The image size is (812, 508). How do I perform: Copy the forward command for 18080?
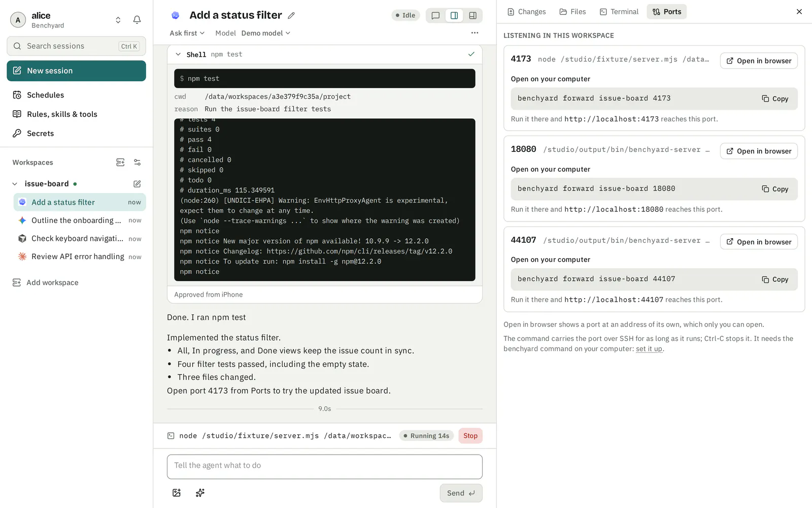pyautogui.click(x=775, y=189)
